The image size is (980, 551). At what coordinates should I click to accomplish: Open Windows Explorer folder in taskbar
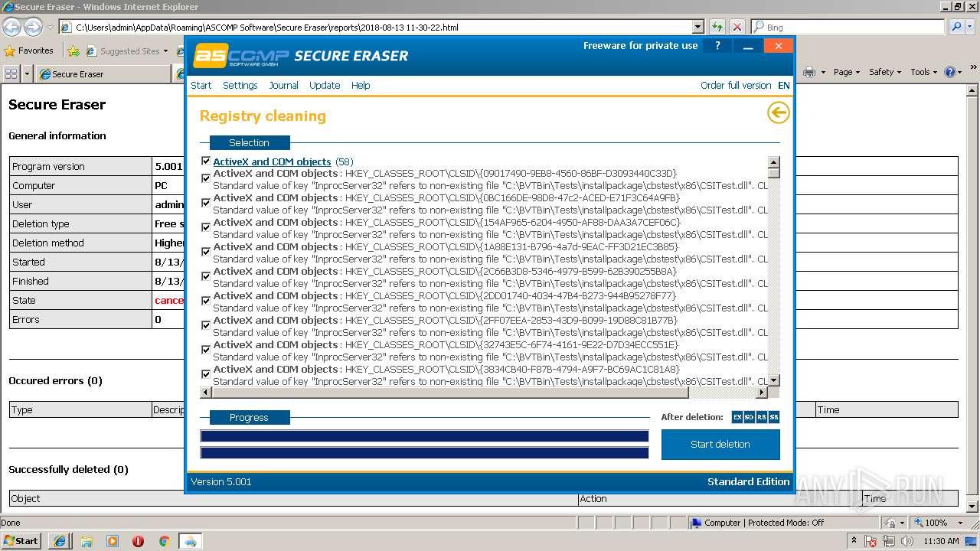87,541
